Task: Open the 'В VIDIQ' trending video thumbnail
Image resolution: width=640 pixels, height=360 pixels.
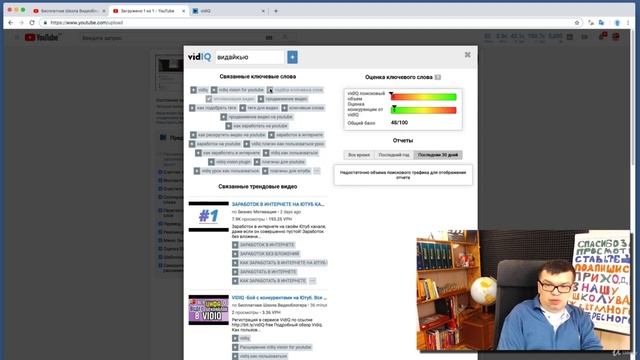Action: 209,310
